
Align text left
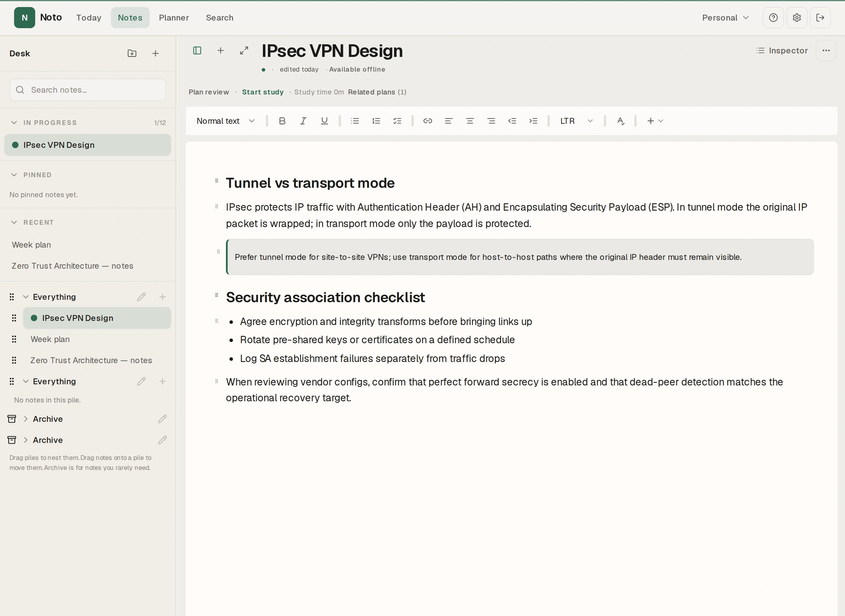pos(449,121)
